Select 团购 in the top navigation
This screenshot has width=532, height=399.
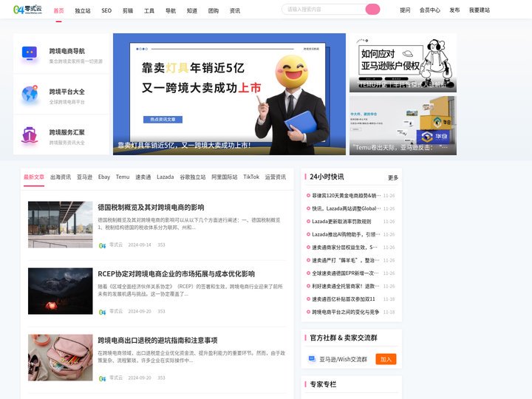click(214, 11)
